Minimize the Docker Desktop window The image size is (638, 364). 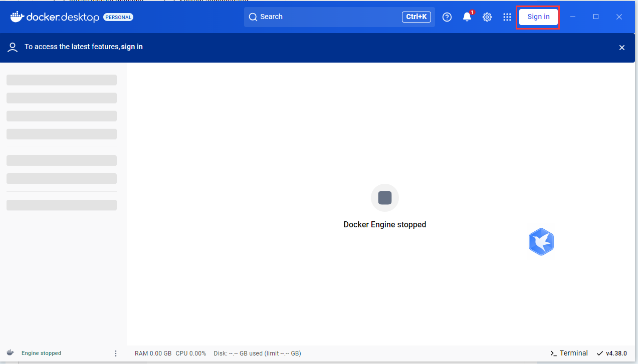click(573, 17)
